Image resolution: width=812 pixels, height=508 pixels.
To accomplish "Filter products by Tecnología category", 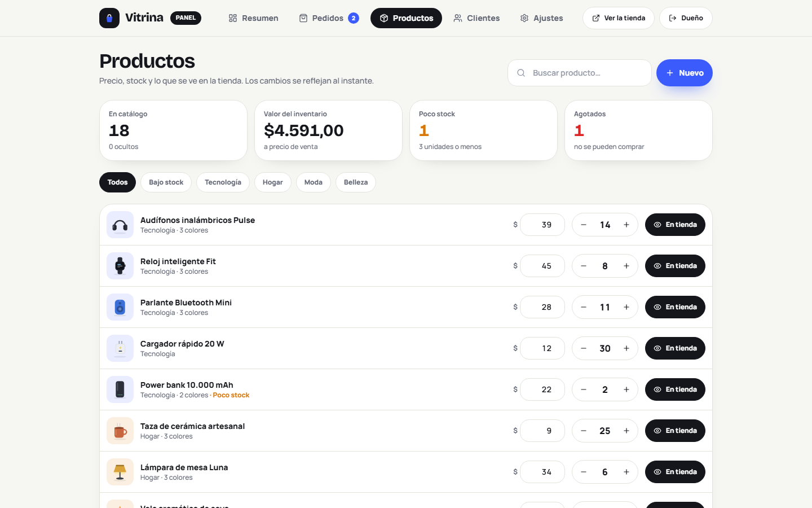I will pos(223,182).
